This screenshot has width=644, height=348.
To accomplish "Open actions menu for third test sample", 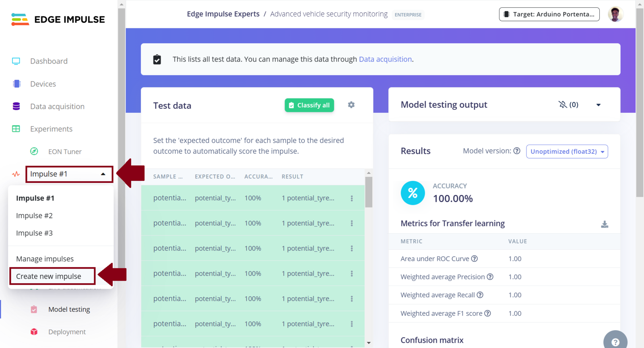I will 352,249.
